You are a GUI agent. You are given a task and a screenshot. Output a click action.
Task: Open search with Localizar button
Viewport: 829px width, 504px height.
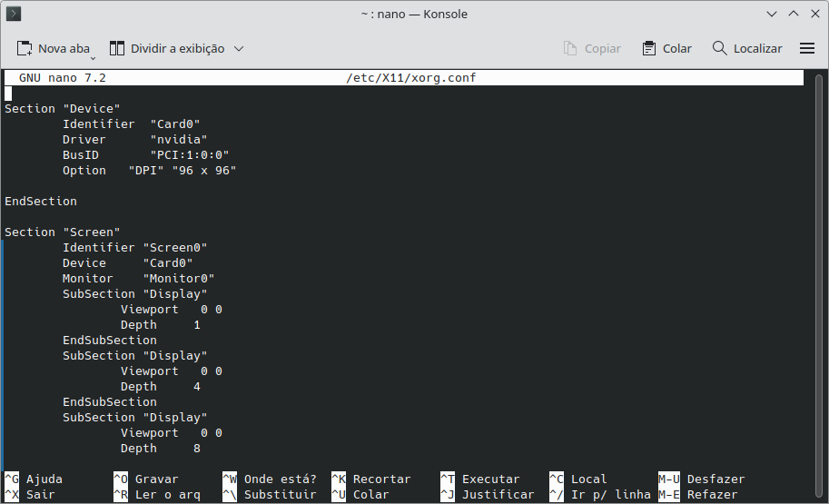pyautogui.click(x=747, y=49)
